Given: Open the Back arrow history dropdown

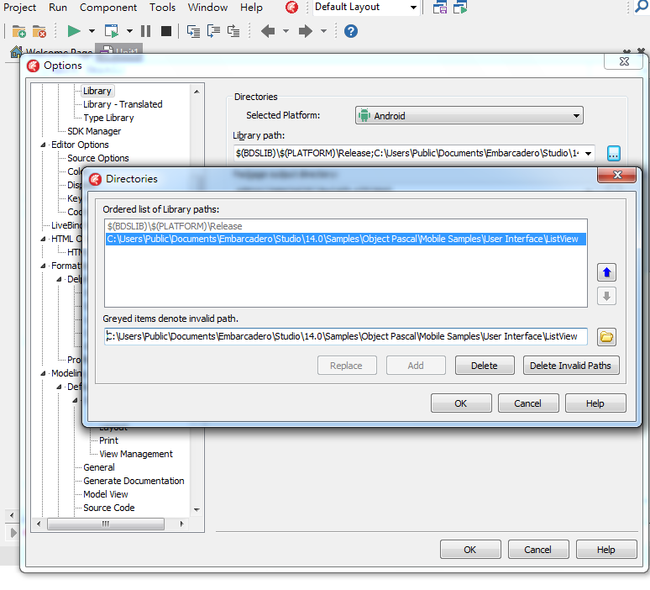Looking at the screenshot, I should point(286,31).
